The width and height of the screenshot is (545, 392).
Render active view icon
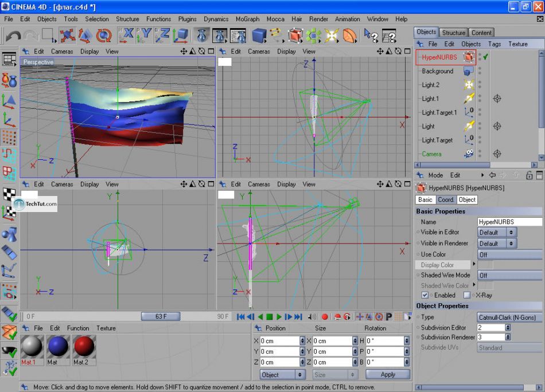pos(201,36)
